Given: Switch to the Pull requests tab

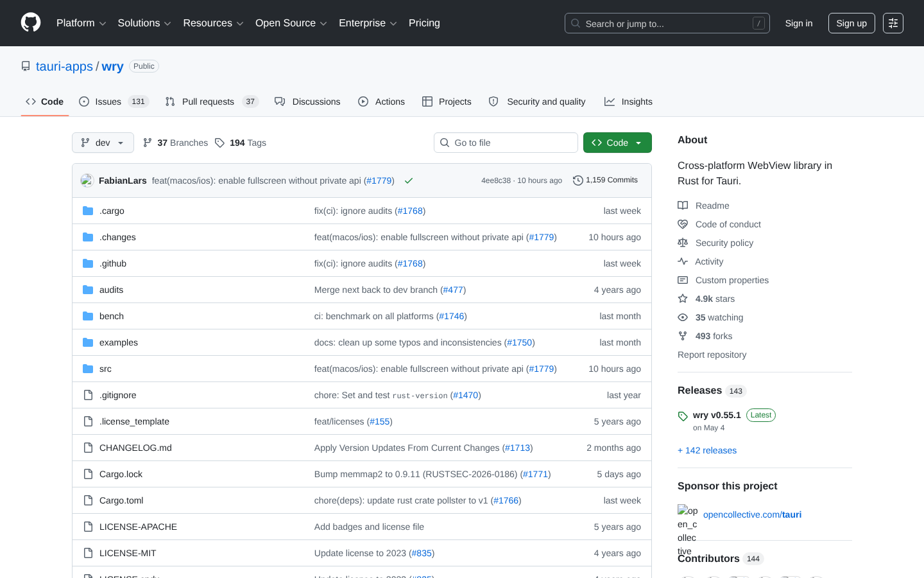Looking at the screenshot, I should tap(212, 101).
